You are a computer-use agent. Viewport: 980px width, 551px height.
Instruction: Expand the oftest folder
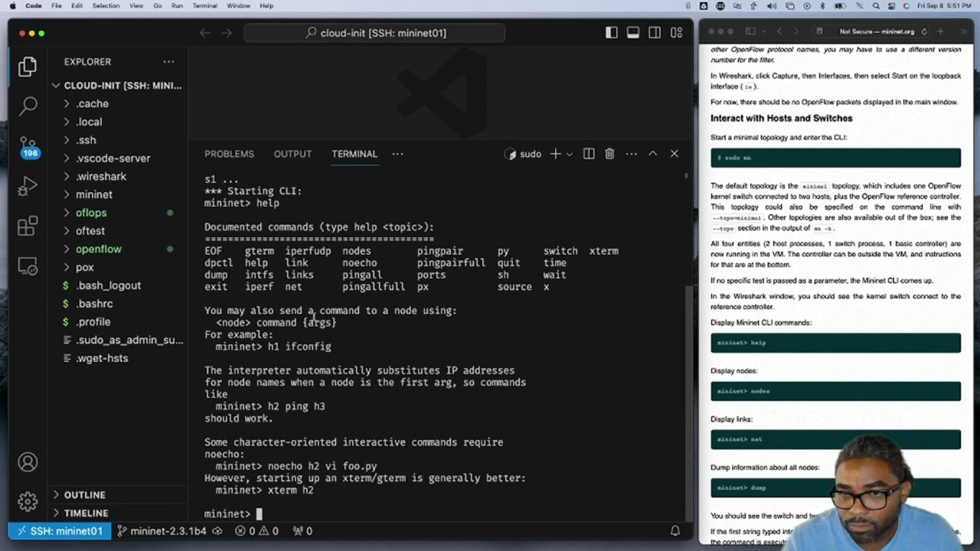click(119, 230)
